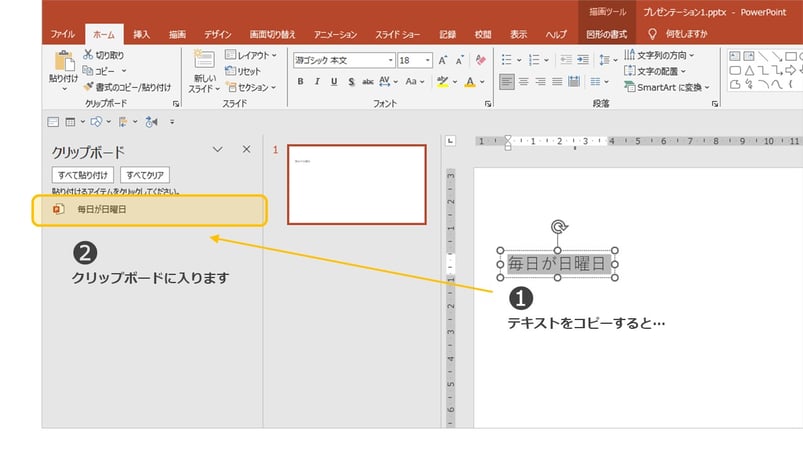Switch to the デザイン tab

pyautogui.click(x=218, y=34)
